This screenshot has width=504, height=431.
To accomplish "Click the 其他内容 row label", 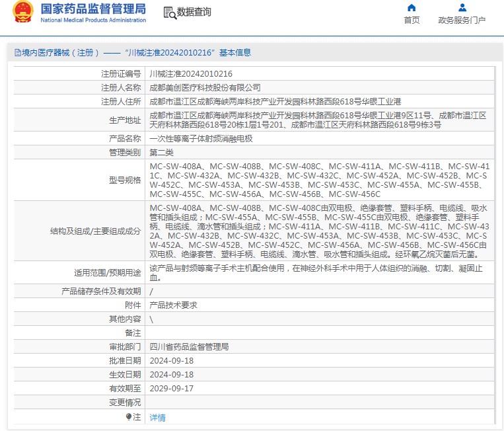I will pyautogui.click(x=125, y=319).
